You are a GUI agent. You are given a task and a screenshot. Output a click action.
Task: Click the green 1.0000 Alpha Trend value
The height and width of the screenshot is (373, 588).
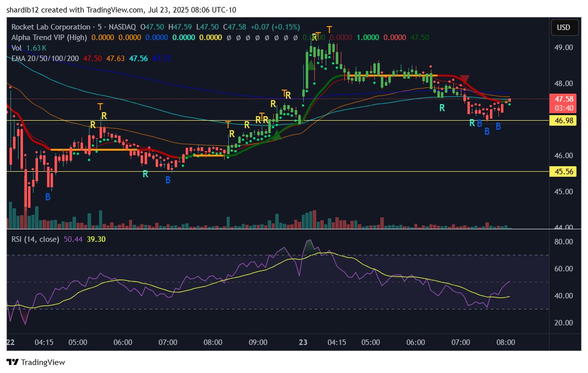[x=368, y=38]
